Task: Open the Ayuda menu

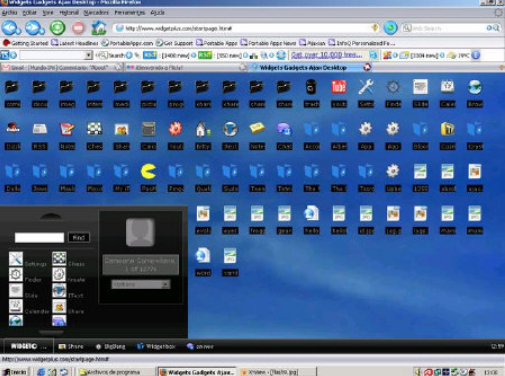Action: (x=157, y=13)
